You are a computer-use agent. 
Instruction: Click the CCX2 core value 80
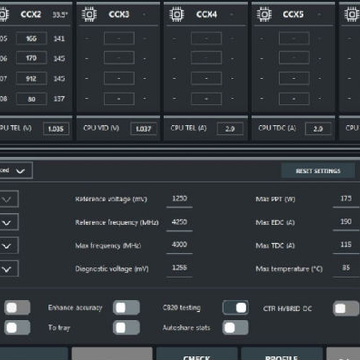click(x=31, y=99)
